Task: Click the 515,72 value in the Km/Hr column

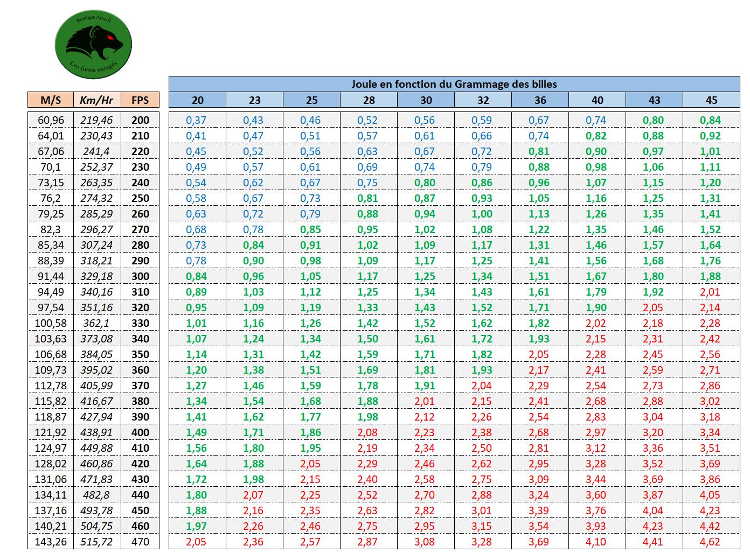Action: [x=97, y=542]
